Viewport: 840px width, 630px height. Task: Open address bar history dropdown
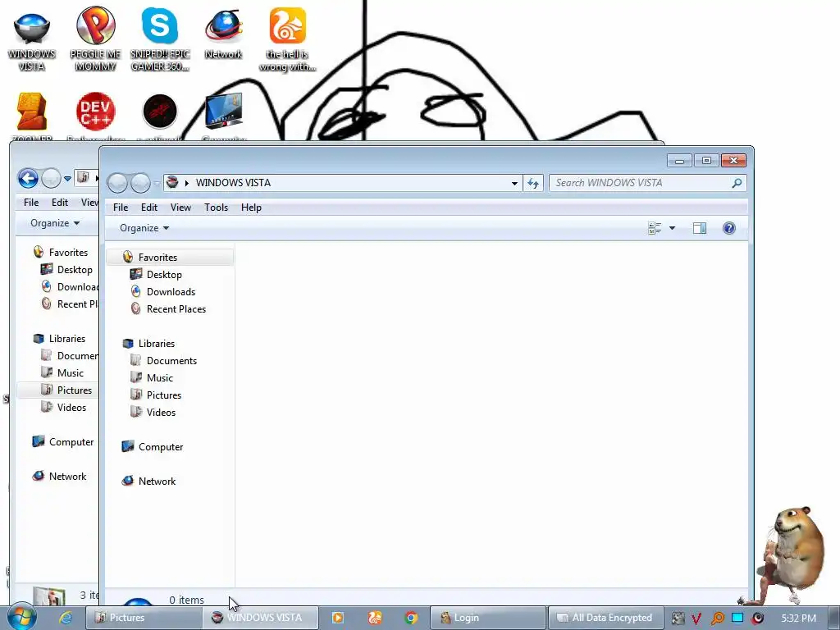(514, 183)
